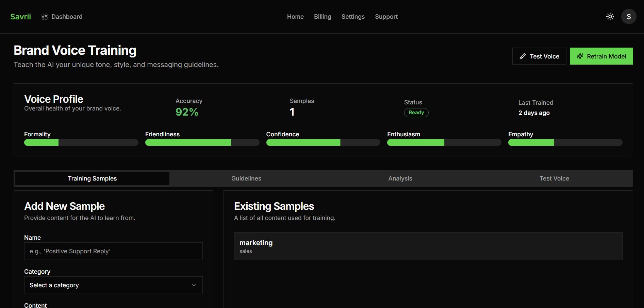The width and height of the screenshot is (644, 308).
Task: Open the Billing page
Action: [x=323, y=17]
